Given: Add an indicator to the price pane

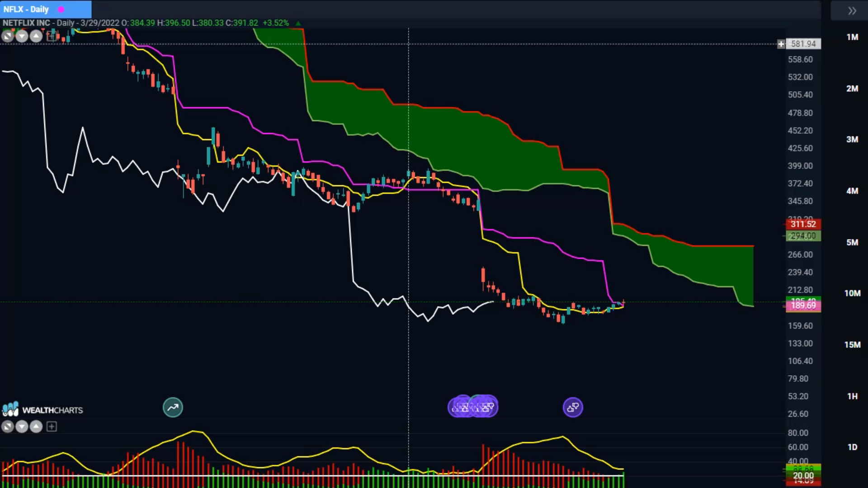Looking at the screenshot, I should [x=52, y=36].
